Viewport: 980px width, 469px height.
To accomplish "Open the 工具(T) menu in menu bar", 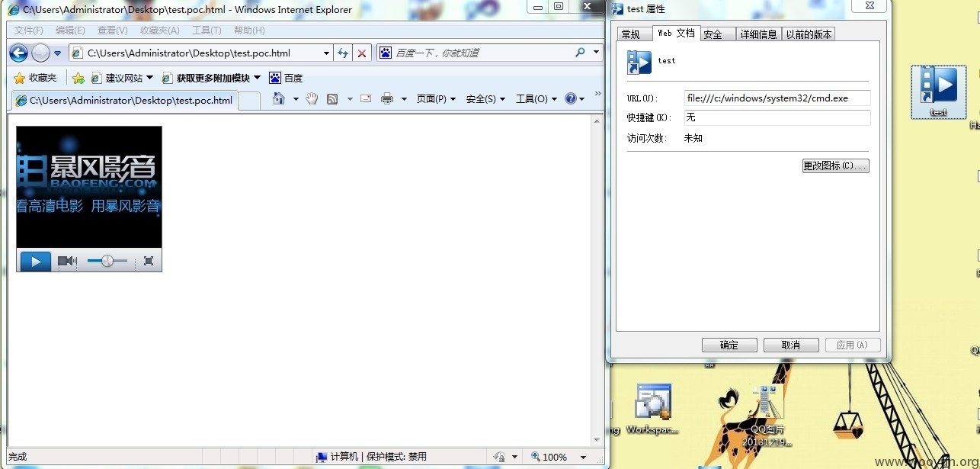I will click(207, 31).
